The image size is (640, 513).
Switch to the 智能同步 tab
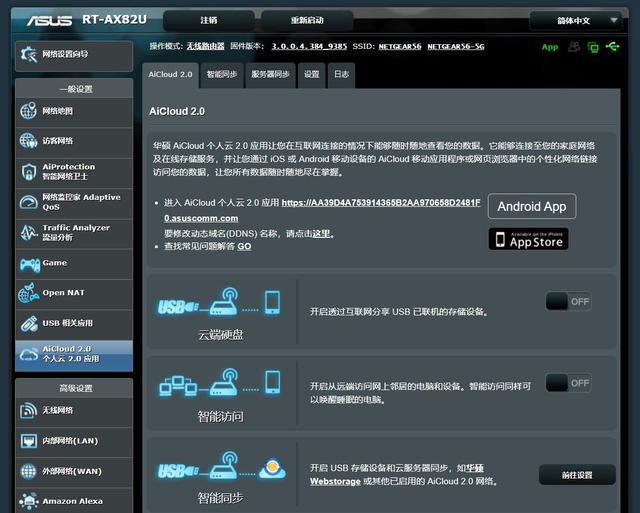click(222, 75)
